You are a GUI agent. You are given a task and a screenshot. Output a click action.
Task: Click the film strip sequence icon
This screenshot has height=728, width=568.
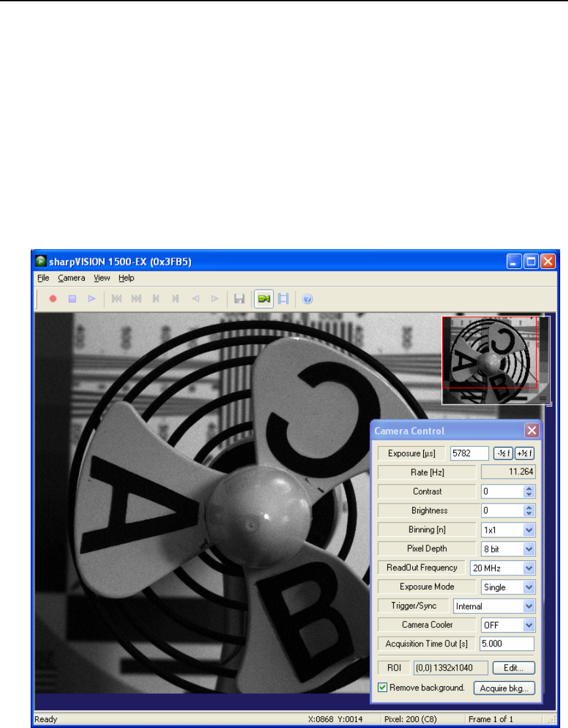tap(283, 299)
